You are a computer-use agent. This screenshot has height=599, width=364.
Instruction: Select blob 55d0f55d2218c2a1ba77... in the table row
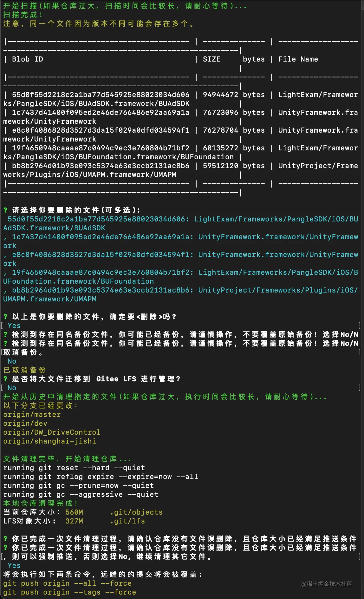coord(101,95)
